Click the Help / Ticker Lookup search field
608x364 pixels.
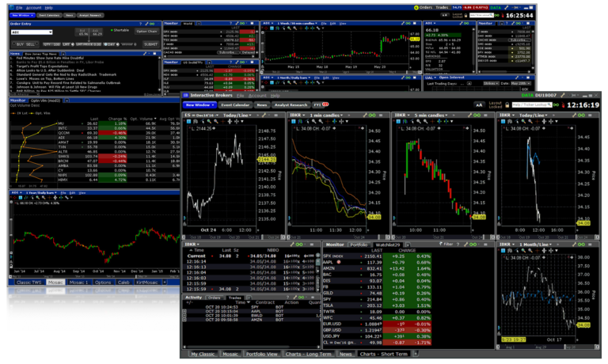click(x=532, y=105)
